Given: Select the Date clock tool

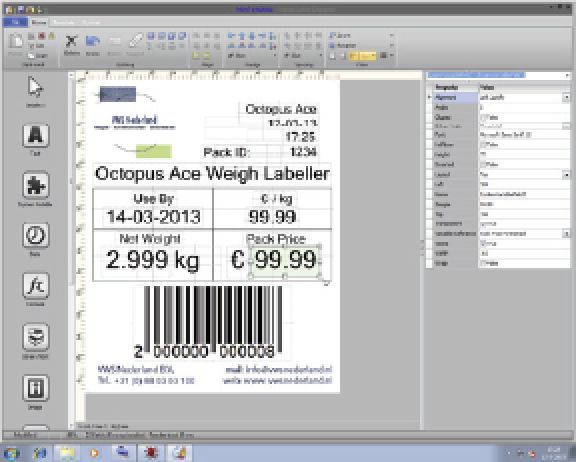Looking at the screenshot, I should pyautogui.click(x=36, y=235).
